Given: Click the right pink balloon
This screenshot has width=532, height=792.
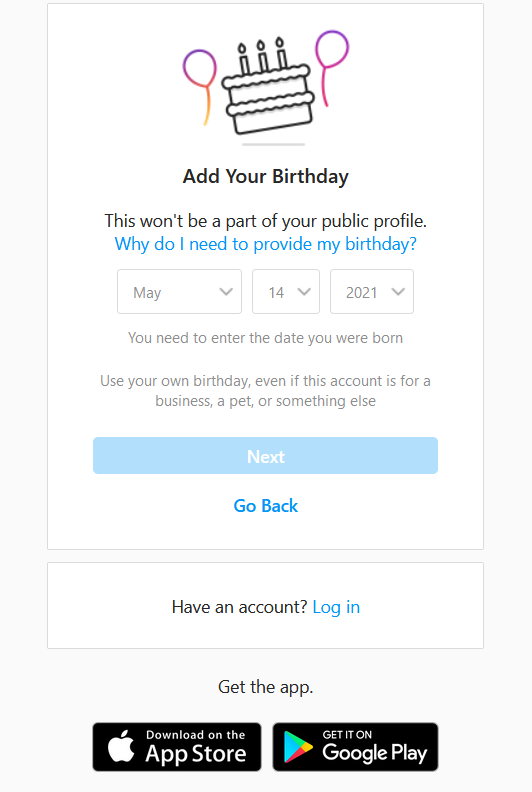Looking at the screenshot, I should click(331, 68).
